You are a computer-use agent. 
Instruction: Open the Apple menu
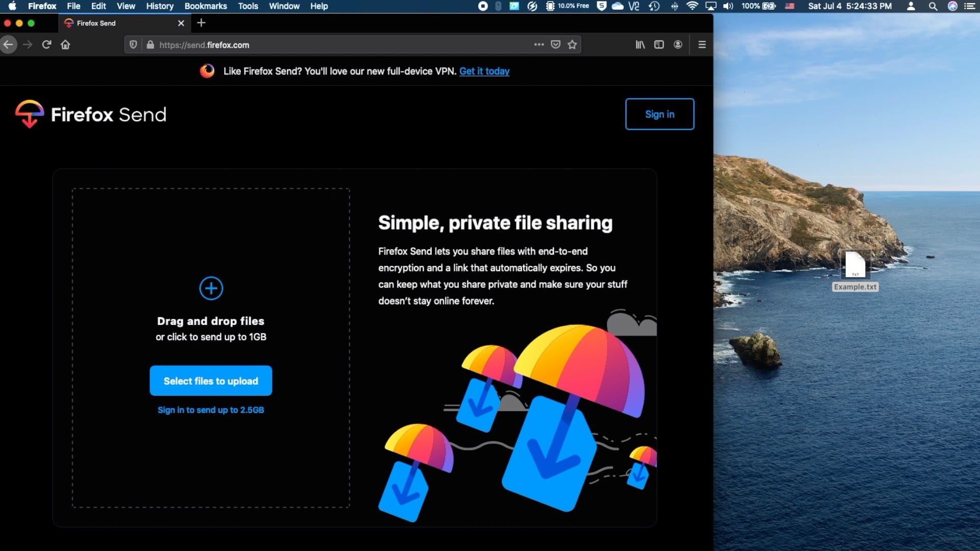pos(12,6)
